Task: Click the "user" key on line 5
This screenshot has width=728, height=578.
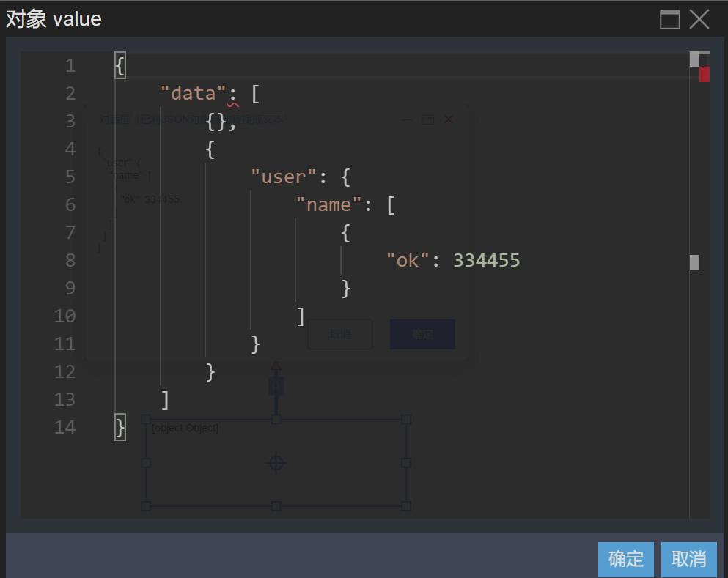Action: (284, 177)
